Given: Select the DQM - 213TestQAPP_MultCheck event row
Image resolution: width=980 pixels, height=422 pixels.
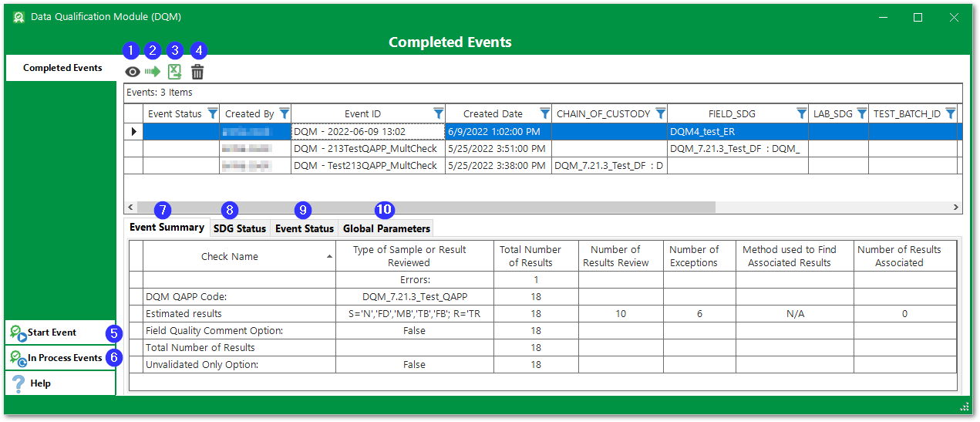Looking at the screenshot, I should 365,148.
